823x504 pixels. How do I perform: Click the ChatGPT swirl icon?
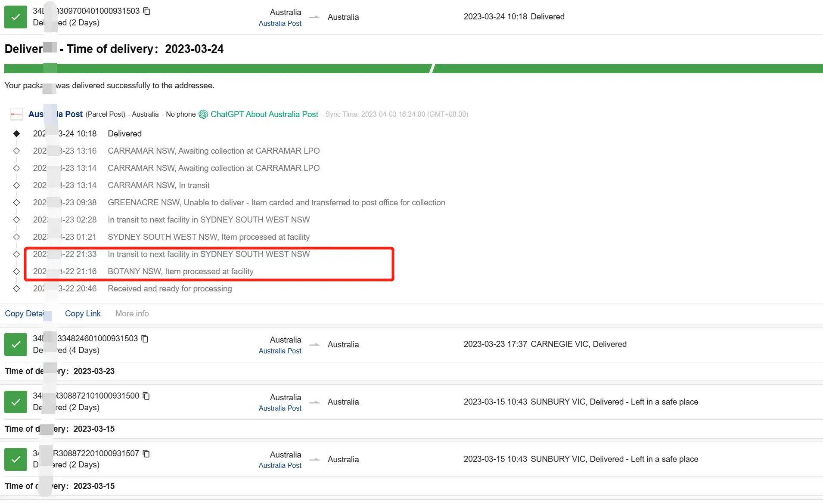(x=203, y=114)
